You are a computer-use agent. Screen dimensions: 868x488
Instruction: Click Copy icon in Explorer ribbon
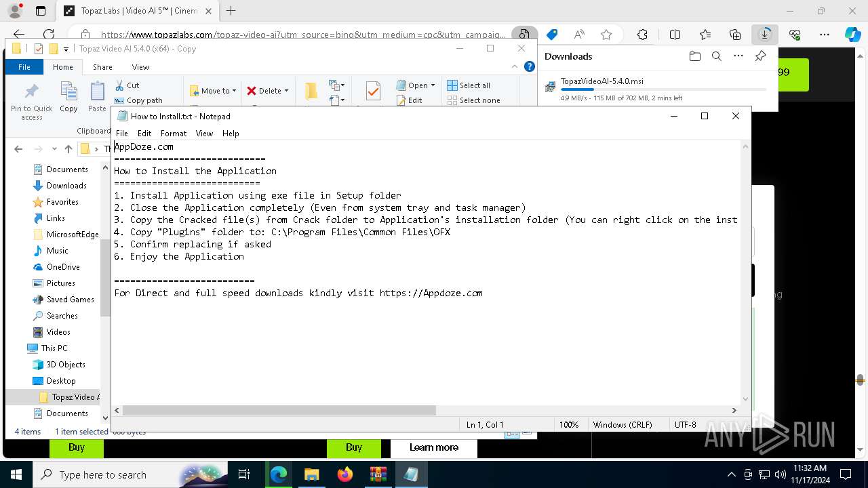point(68,97)
